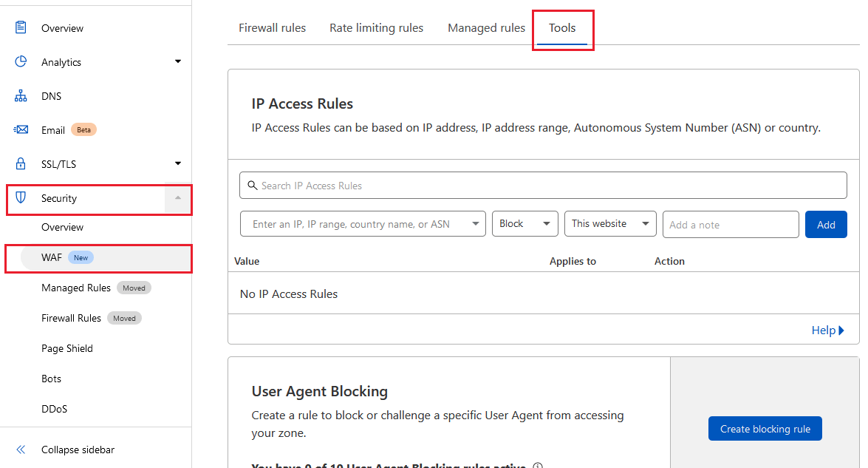
Task: Click the info icon near User Agent Blocking count
Action: point(538,464)
